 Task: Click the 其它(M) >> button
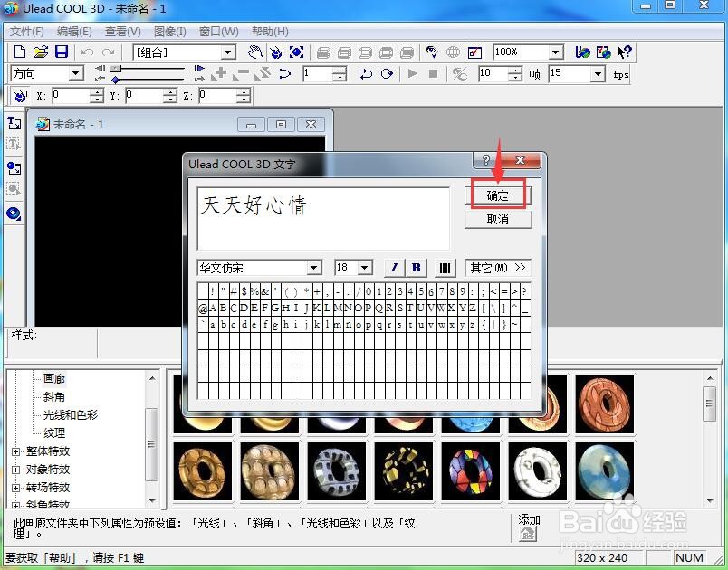[498, 268]
